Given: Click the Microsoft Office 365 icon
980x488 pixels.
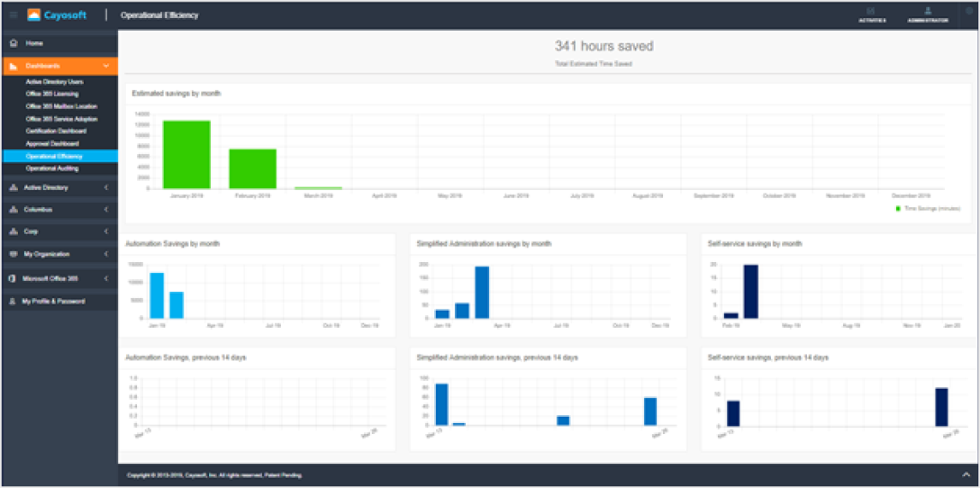Looking at the screenshot, I should [13, 278].
